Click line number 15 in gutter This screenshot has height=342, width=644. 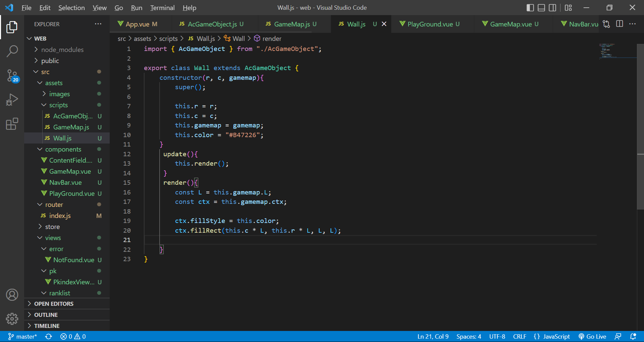point(127,182)
